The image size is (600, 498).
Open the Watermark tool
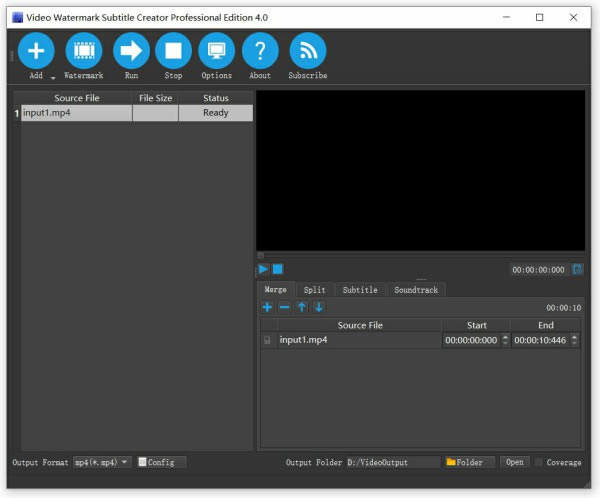pos(84,51)
